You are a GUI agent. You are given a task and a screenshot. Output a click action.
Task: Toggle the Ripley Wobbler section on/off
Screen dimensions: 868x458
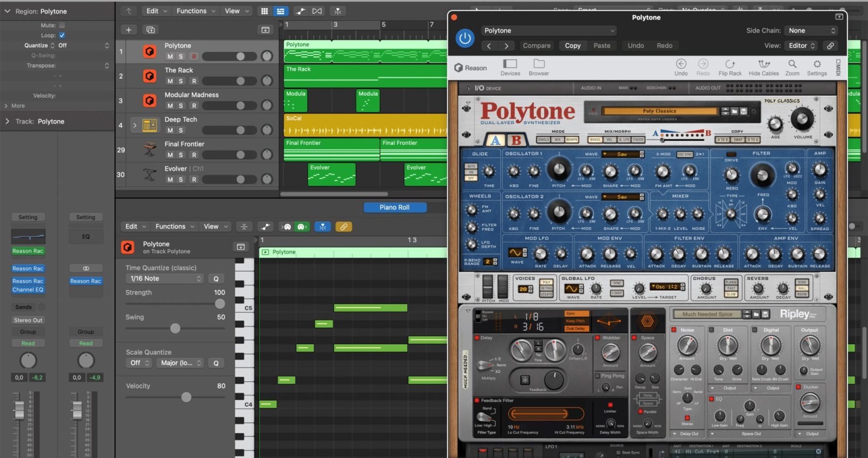pos(597,338)
